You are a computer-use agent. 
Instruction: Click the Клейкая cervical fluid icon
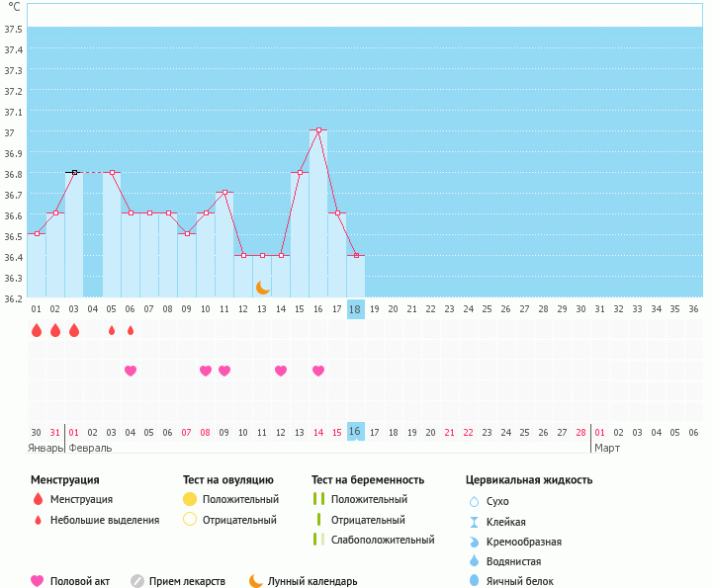pos(474,522)
